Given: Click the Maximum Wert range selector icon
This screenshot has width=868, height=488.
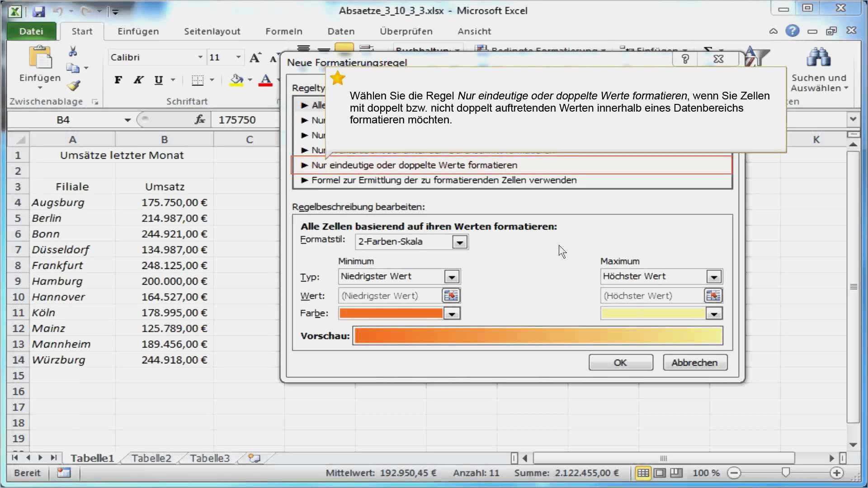Looking at the screenshot, I should click(x=713, y=296).
